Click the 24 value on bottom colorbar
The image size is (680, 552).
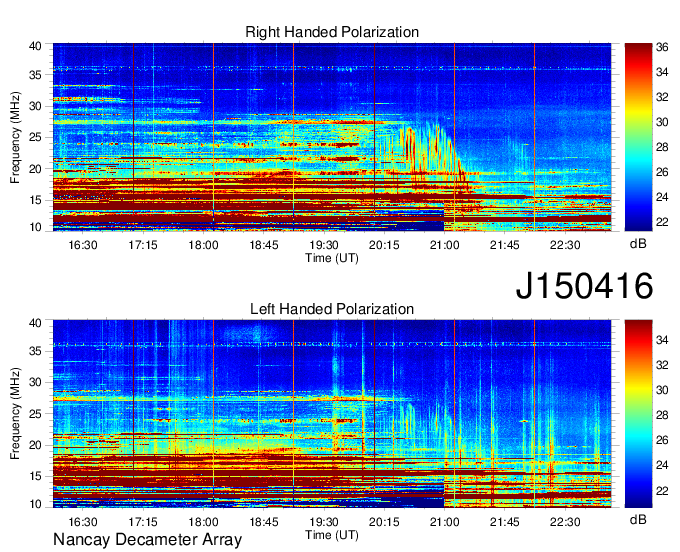click(662, 465)
